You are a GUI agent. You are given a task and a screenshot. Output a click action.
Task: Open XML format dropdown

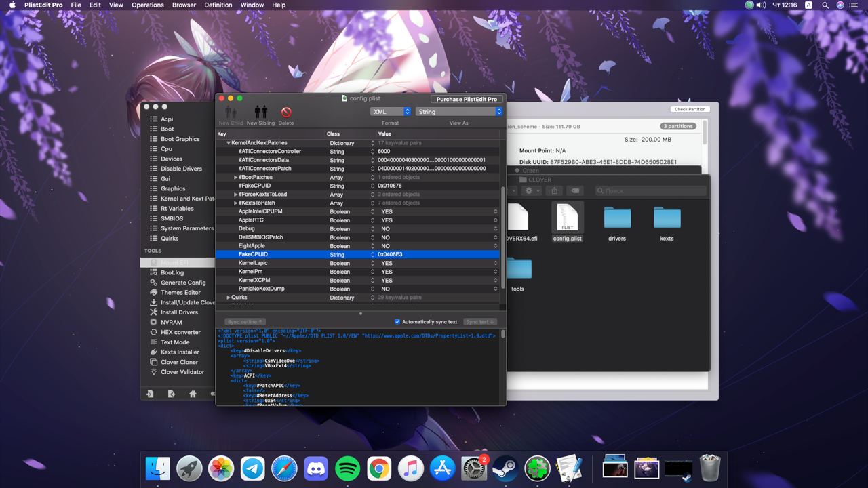pos(391,112)
